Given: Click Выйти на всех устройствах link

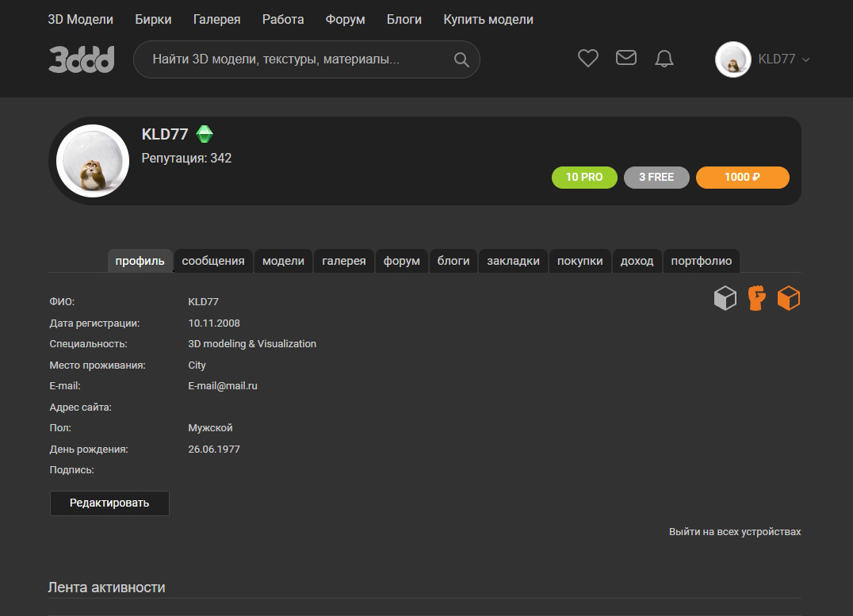Looking at the screenshot, I should [x=735, y=532].
